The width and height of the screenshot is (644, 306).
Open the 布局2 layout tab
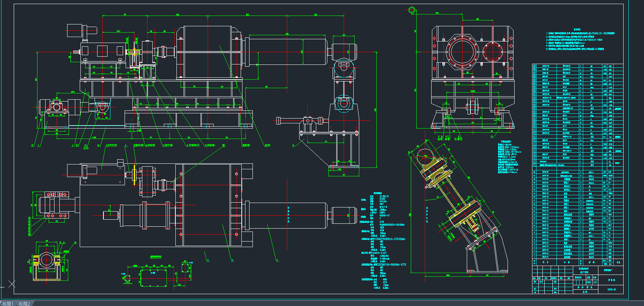pos(24,304)
